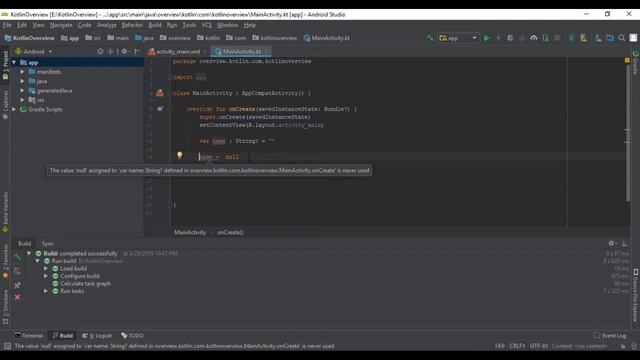Click the Debug app bug icon
Screen dimensions: 640x360
pos(510,38)
